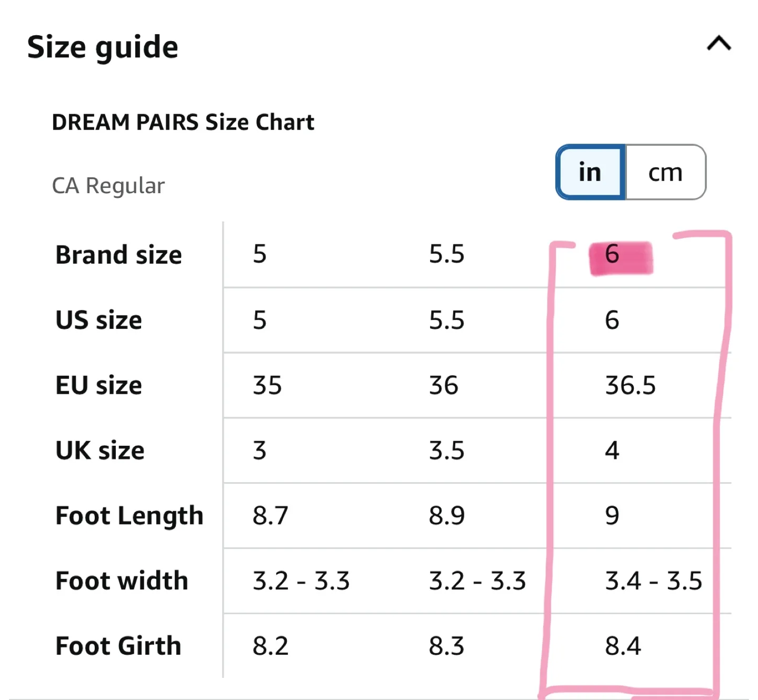Click the Brand size row label

point(118,255)
